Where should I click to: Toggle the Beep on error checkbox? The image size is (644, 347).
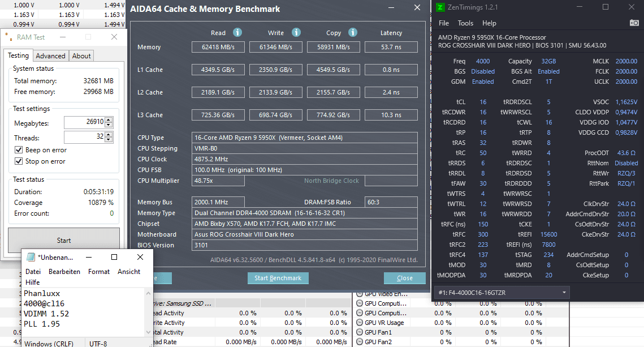pyautogui.click(x=19, y=149)
